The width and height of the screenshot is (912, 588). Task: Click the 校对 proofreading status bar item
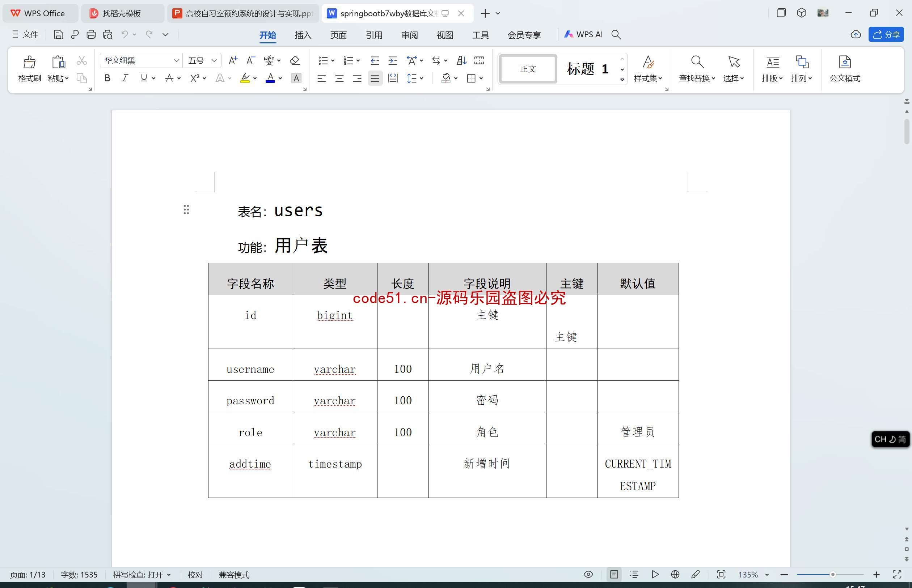pyautogui.click(x=195, y=574)
